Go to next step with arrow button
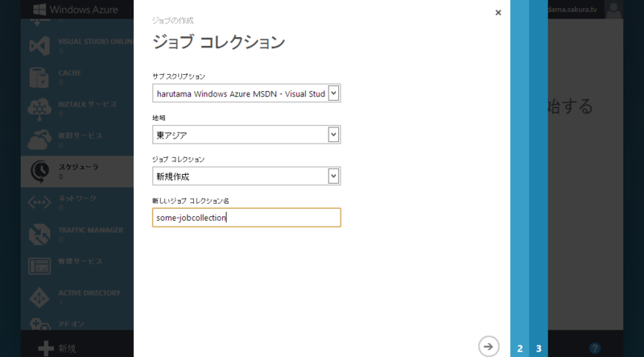The height and width of the screenshot is (357, 644). pos(489,347)
